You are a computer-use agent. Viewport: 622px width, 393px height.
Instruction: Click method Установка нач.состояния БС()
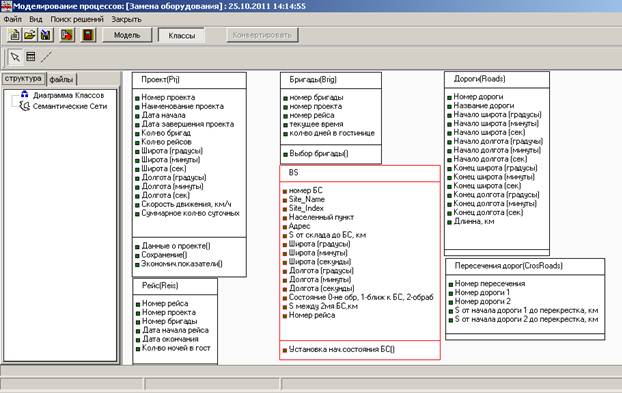(x=342, y=350)
